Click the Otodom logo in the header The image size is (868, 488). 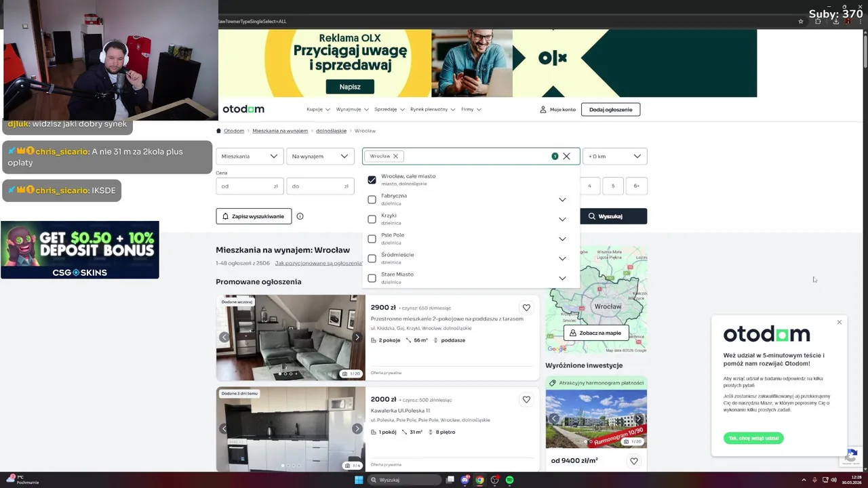pos(243,109)
